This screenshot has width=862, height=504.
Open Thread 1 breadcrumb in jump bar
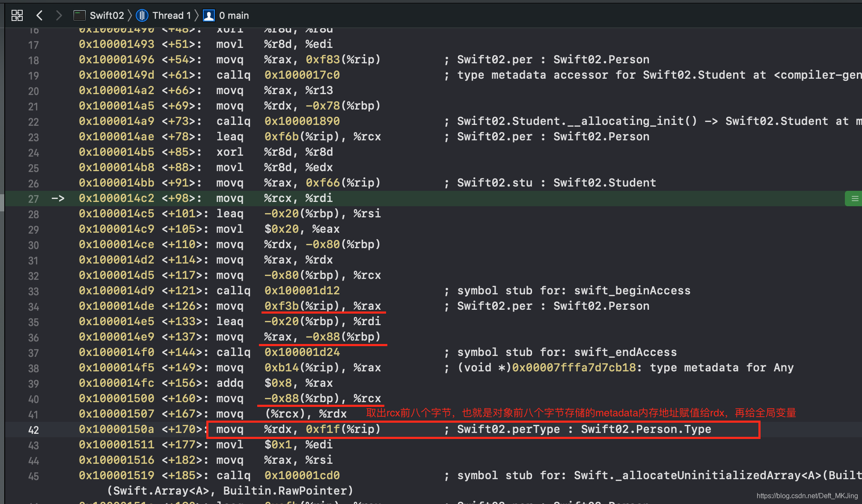[x=172, y=16]
